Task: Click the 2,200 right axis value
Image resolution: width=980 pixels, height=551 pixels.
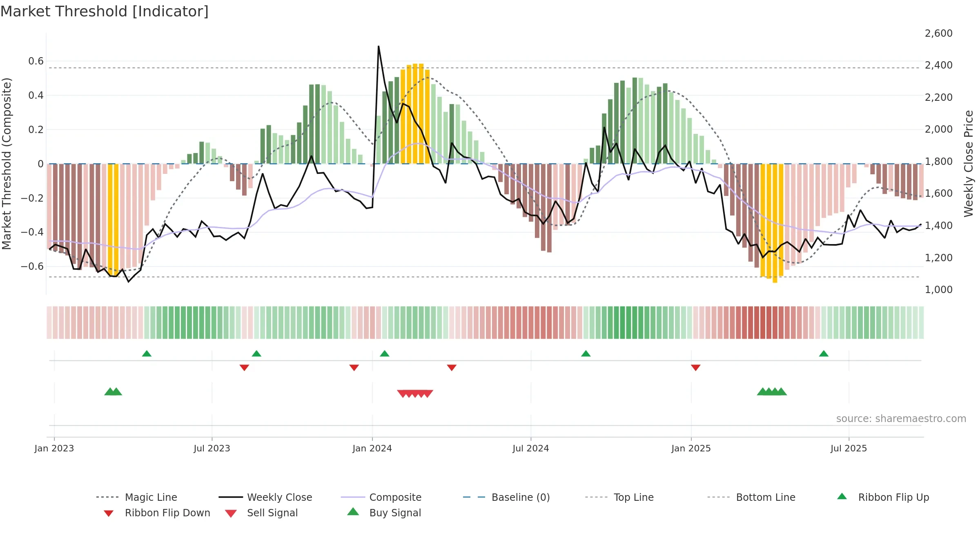Action: pyautogui.click(x=939, y=98)
